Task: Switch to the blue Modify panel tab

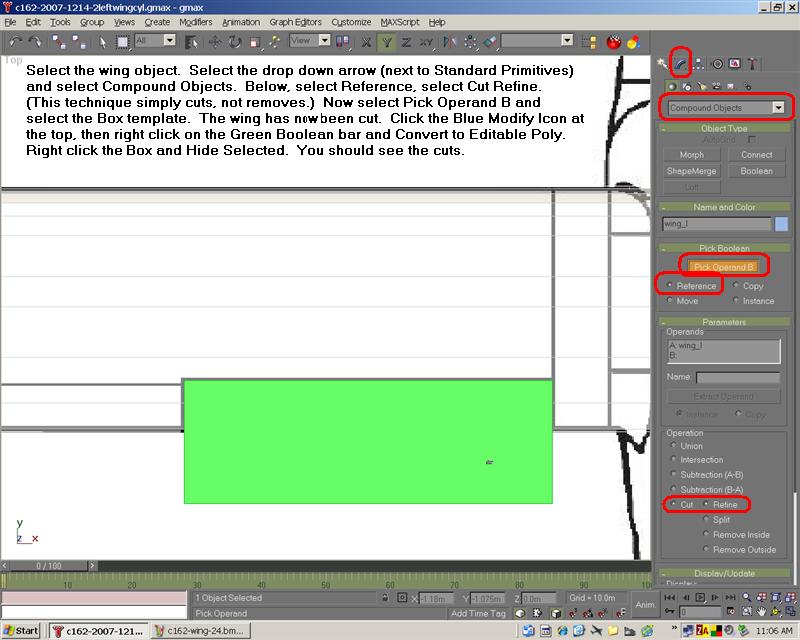Action: pos(681,64)
